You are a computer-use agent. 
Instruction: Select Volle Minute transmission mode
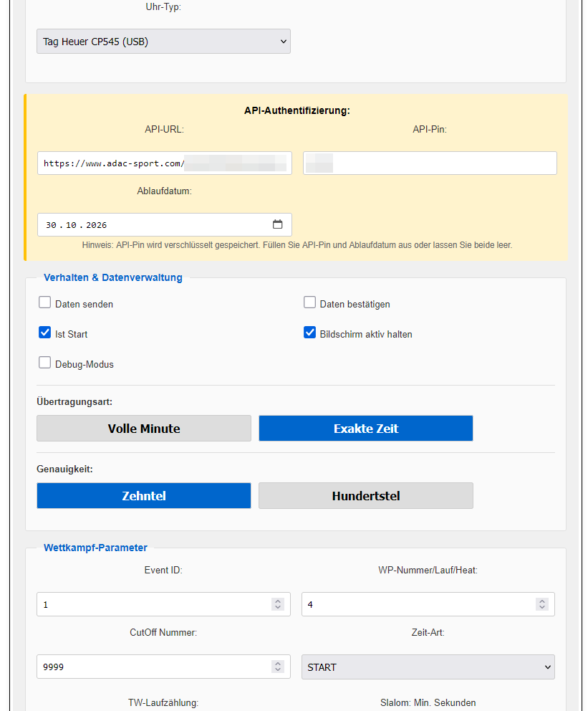pyautogui.click(x=144, y=429)
